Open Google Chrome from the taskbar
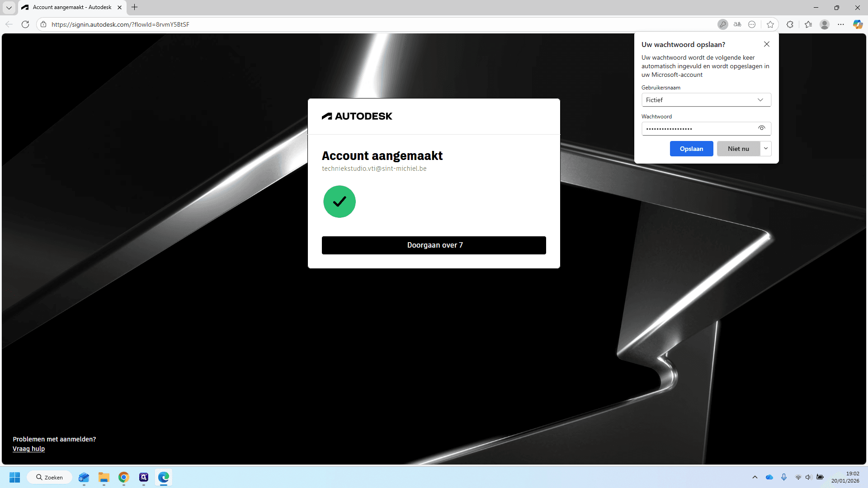 pyautogui.click(x=124, y=477)
